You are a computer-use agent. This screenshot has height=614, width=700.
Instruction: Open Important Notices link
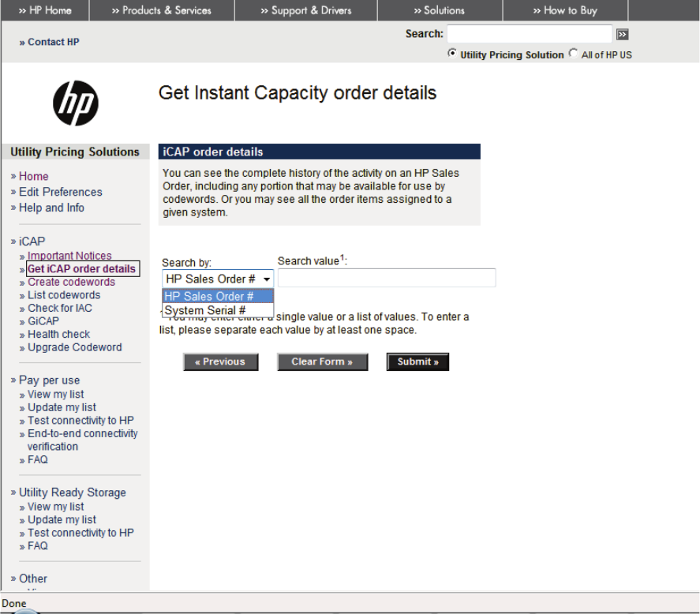tap(69, 256)
